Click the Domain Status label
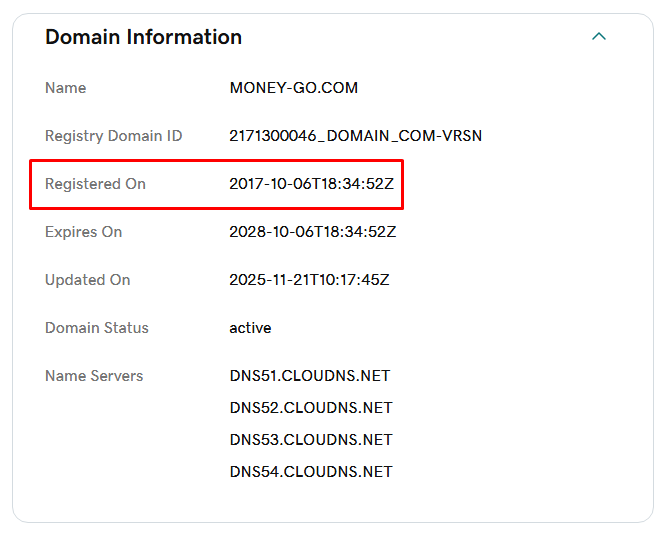Image resolution: width=663 pixels, height=535 pixels. (96, 328)
